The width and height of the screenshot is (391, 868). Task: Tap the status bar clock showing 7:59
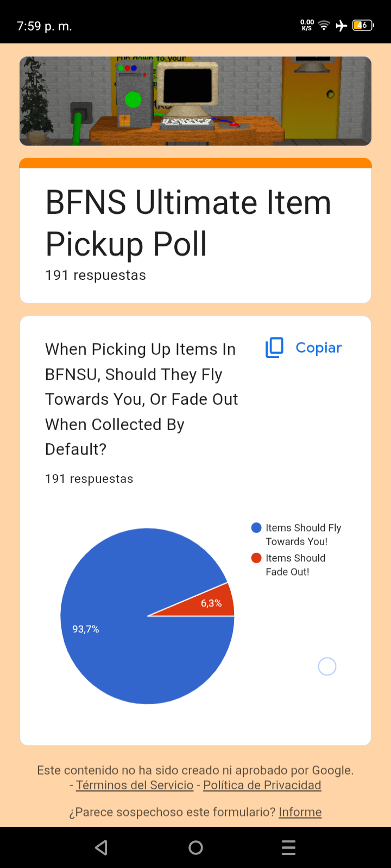pos(45,26)
